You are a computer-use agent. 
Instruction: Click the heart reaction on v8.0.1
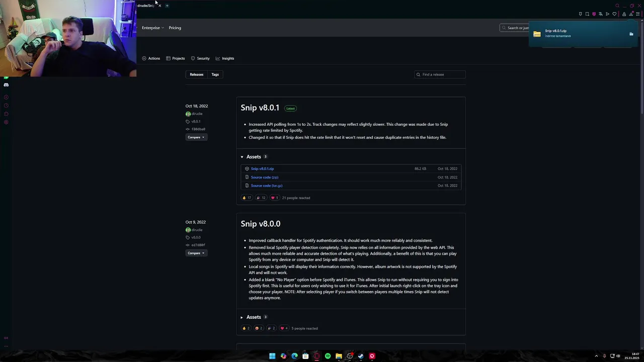274,198
